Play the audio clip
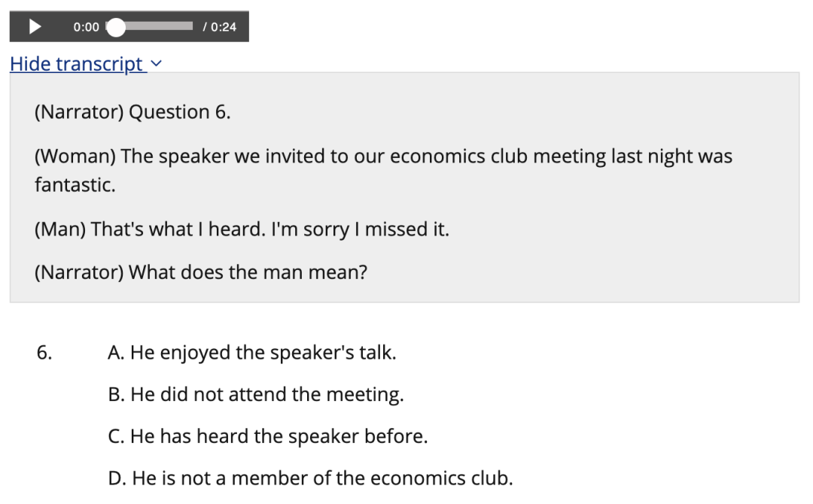 click(35, 26)
